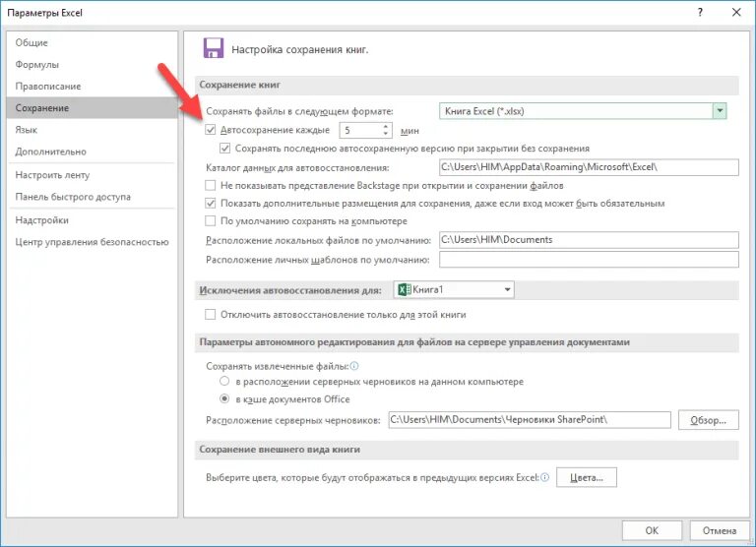Click the Excel icon in Книга1 dropdown

click(x=404, y=289)
